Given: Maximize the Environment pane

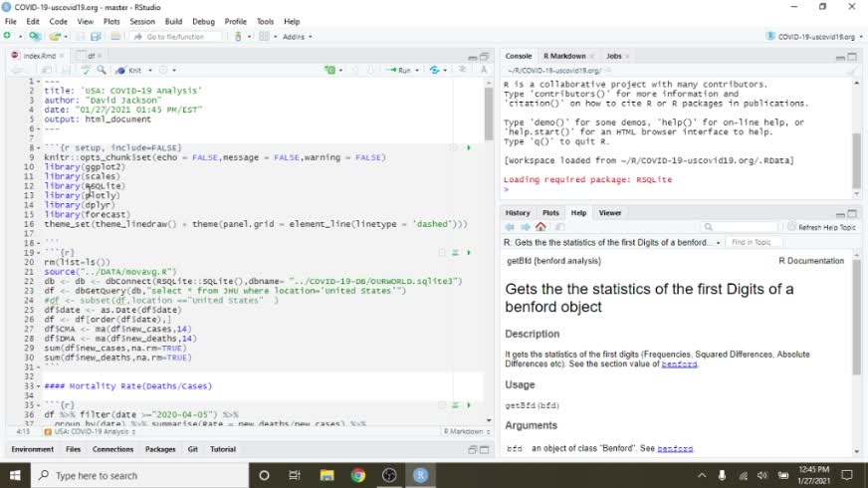Looking at the screenshot, I should 485,450.
